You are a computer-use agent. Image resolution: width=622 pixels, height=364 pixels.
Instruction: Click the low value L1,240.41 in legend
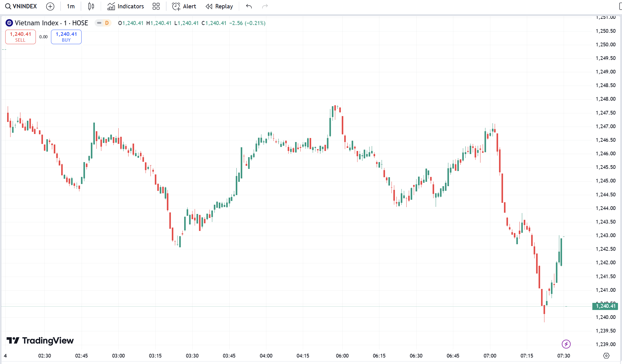[186, 23]
